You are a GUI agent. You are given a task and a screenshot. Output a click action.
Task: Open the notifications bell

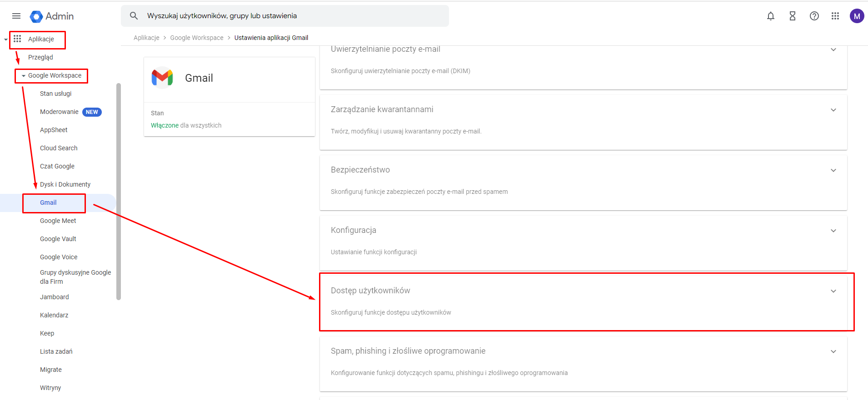tap(771, 16)
